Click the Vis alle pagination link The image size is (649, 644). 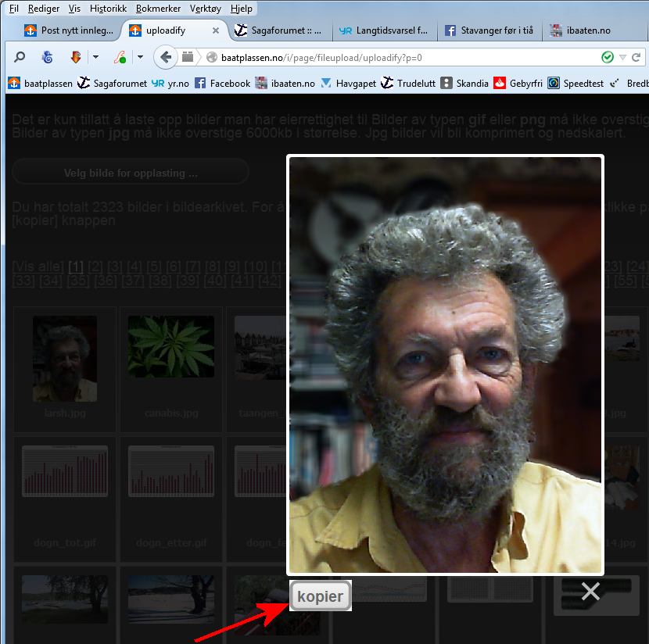pos(38,267)
